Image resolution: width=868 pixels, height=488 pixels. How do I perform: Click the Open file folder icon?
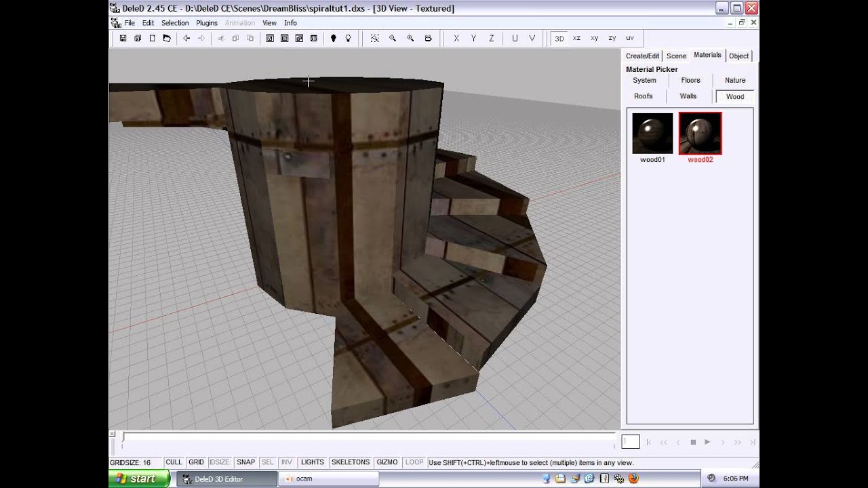(x=167, y=39)
